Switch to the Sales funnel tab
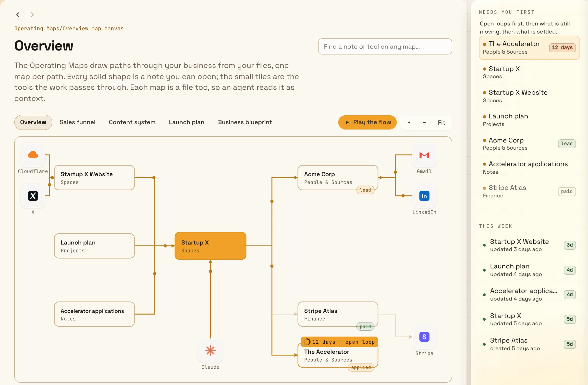This screenshot has height=385, width=588. tap(78, 122)
